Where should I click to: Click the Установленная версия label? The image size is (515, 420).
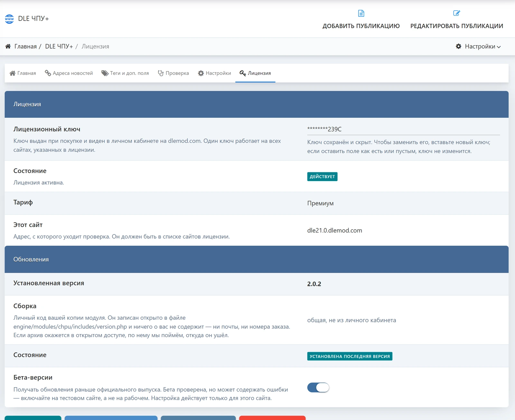coord(49,283)
